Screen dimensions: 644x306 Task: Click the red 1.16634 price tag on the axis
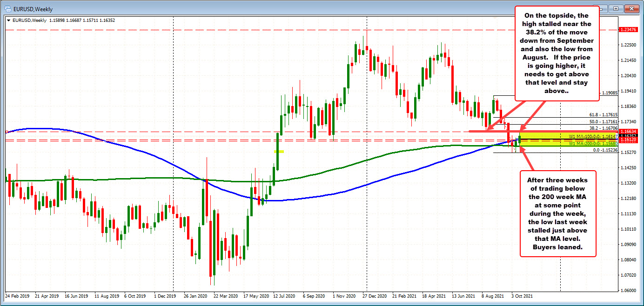[x=629, y=131]
